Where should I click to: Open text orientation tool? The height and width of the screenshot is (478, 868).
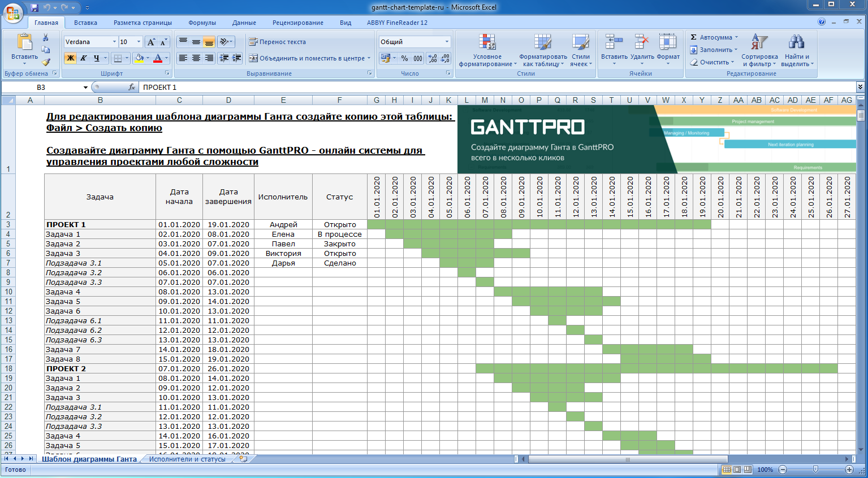coord(226,42)
